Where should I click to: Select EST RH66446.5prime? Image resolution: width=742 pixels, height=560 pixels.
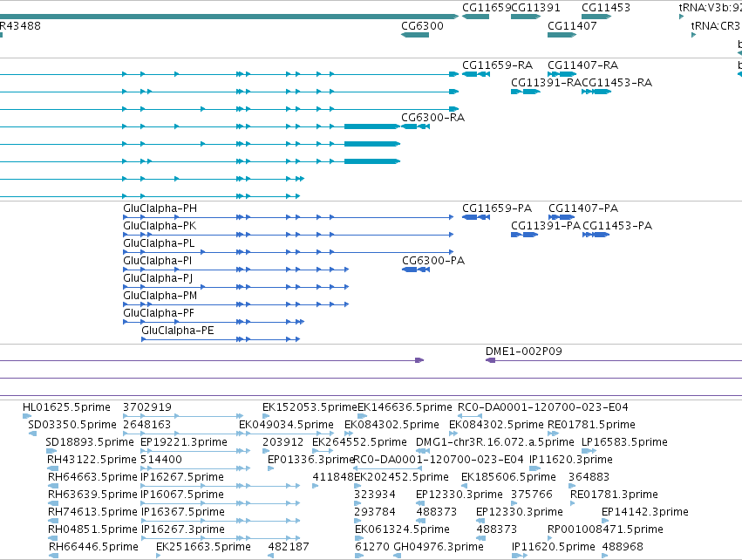tap(93, 547)
